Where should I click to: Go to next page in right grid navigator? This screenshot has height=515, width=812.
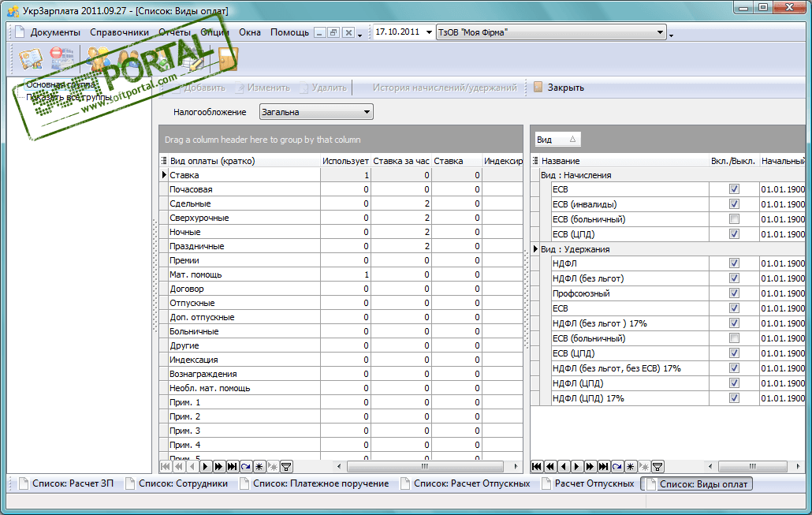pos(590,466)
